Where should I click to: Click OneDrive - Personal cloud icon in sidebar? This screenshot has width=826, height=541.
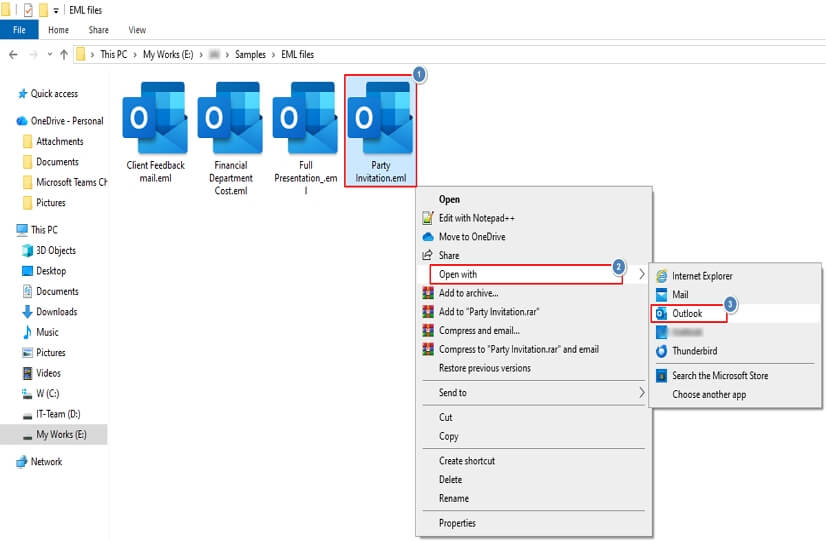[22, 121]
